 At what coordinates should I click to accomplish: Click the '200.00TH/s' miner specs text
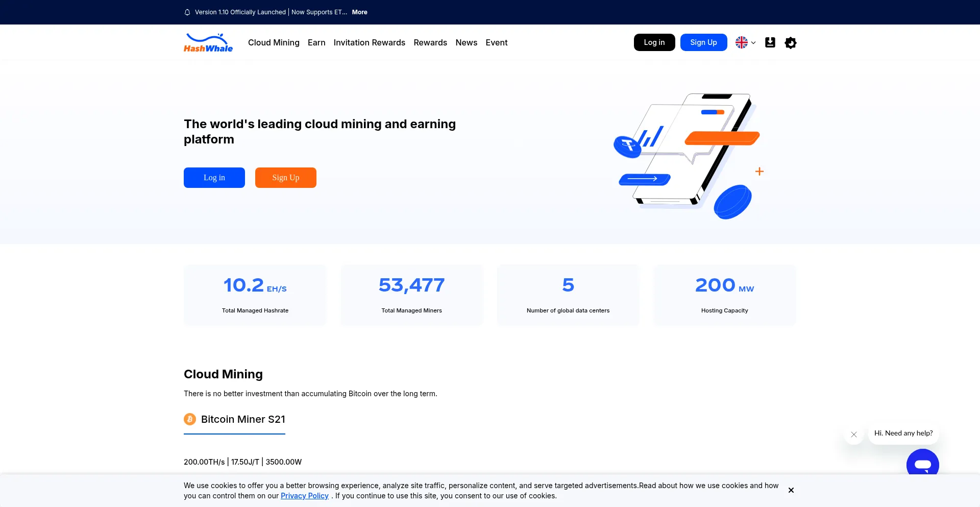pyautogui.click(x=243, y=462)
